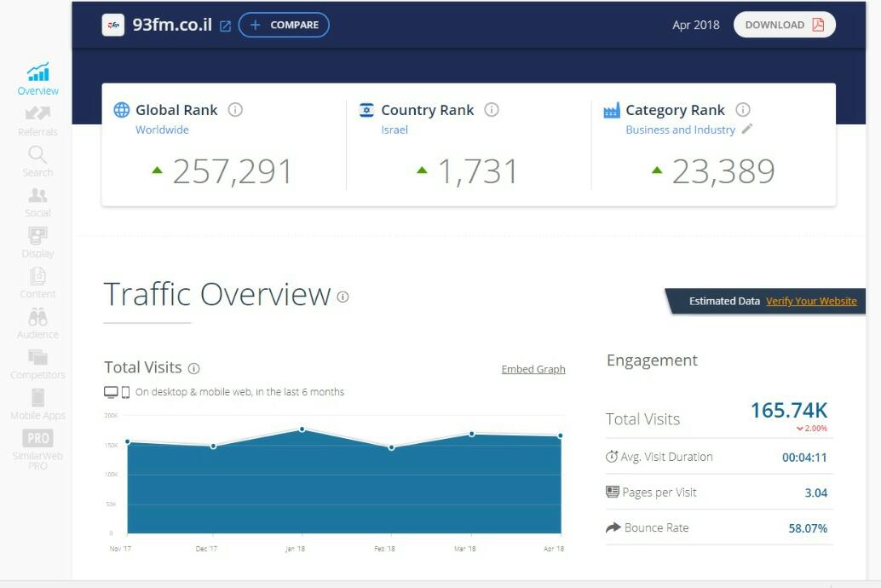Open Competitors in the sidebar
881x588 pixels.
[x=37, y=358]
